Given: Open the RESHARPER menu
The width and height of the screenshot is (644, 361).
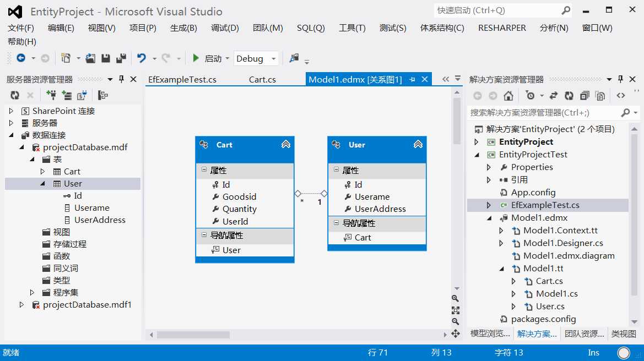Looking at the screenshot, I should [502, 28].
